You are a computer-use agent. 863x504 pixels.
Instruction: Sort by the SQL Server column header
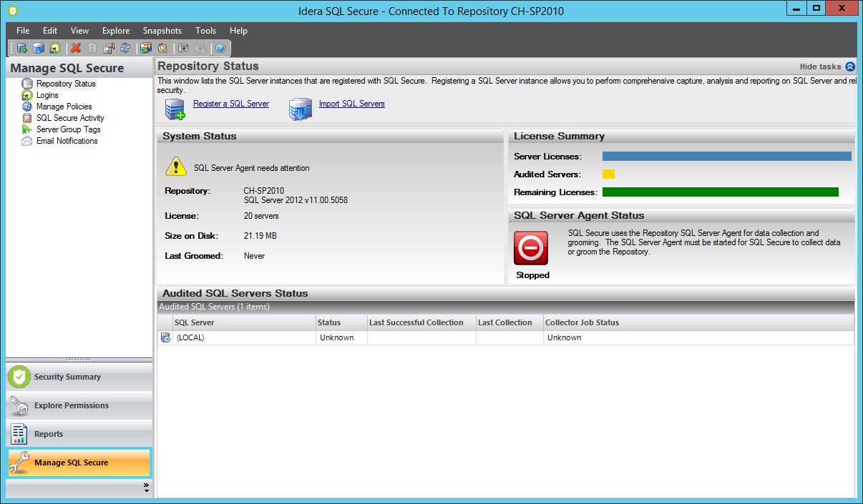244,322
